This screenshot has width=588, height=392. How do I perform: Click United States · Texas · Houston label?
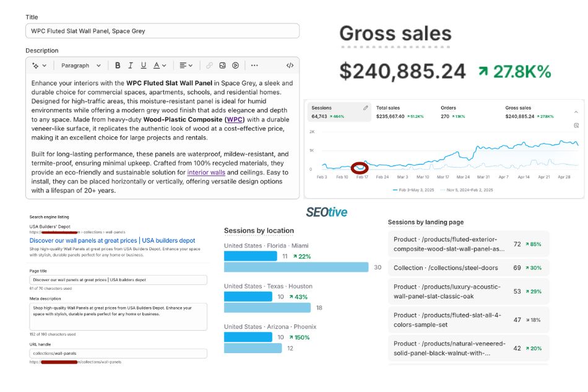(x=268, y=286)
